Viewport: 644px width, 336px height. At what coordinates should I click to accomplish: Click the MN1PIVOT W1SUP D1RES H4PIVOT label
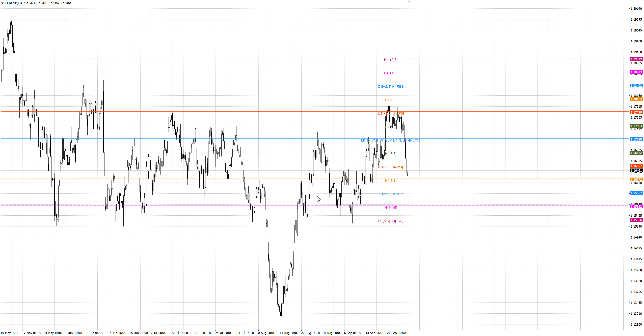(390, 140)
